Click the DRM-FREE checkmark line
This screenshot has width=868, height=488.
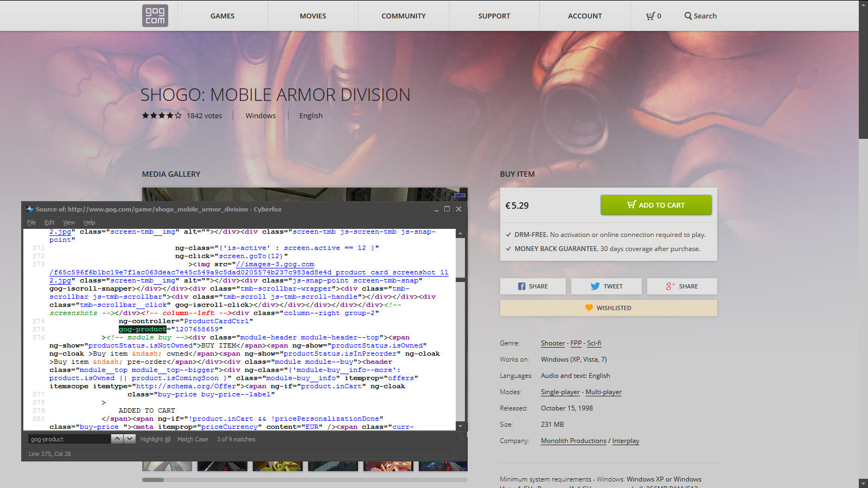pyautogui.click(x=605, y=235)
